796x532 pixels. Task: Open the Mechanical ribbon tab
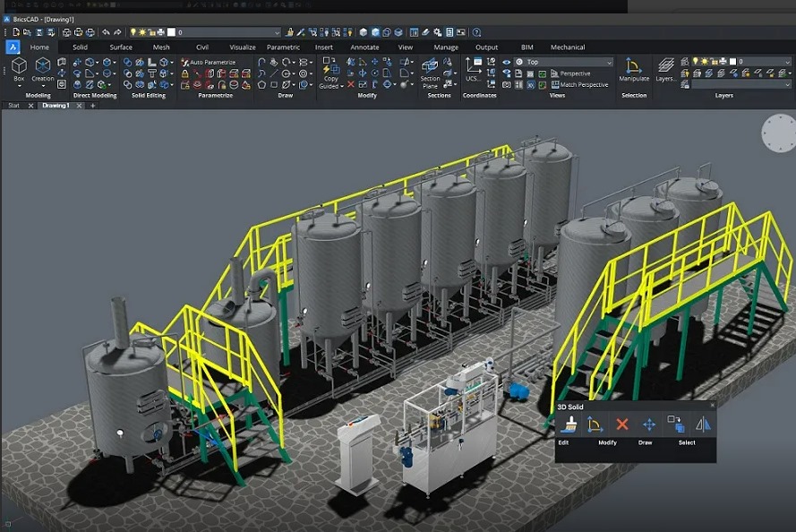(567, 47)
